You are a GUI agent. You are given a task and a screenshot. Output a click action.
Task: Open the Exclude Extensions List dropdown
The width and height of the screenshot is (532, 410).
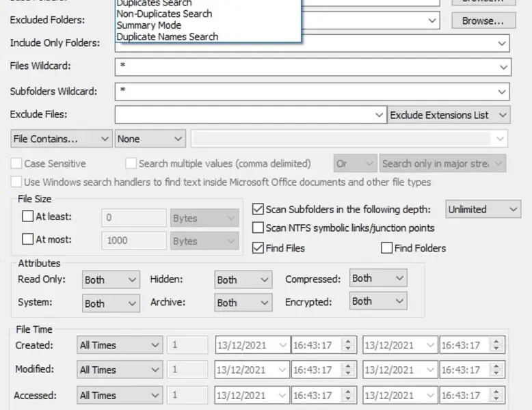449,115
